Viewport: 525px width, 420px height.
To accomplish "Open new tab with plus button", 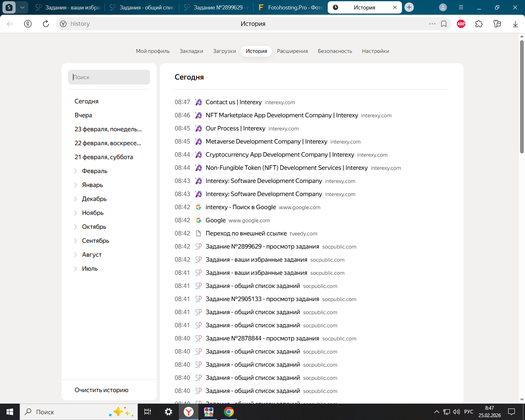I will (409, 7).
